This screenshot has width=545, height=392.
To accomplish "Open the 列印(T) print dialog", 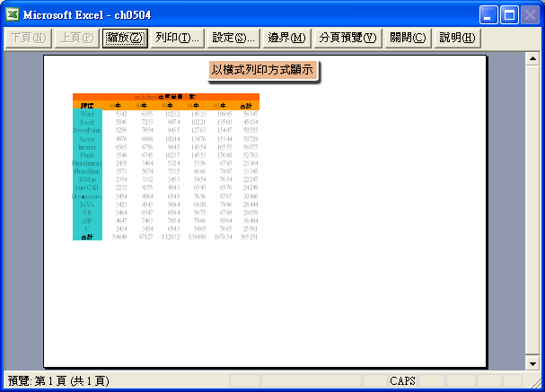I will coord(177,38).
